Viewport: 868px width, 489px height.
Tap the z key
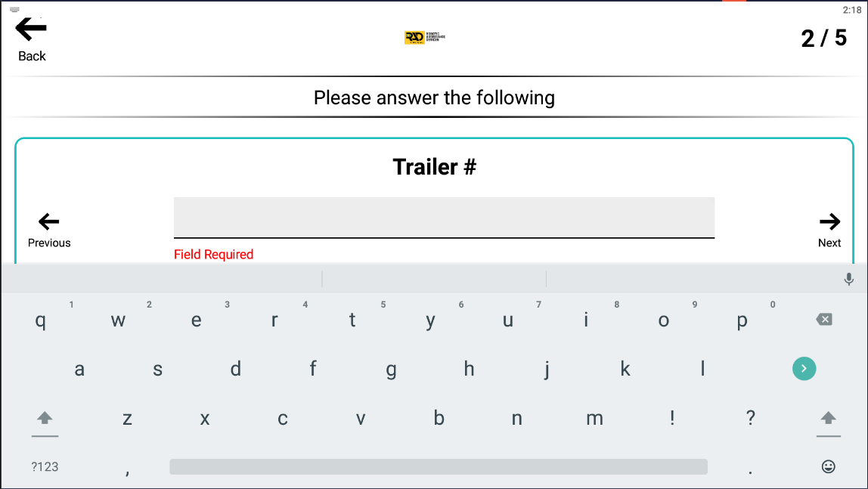click(127, 418)
